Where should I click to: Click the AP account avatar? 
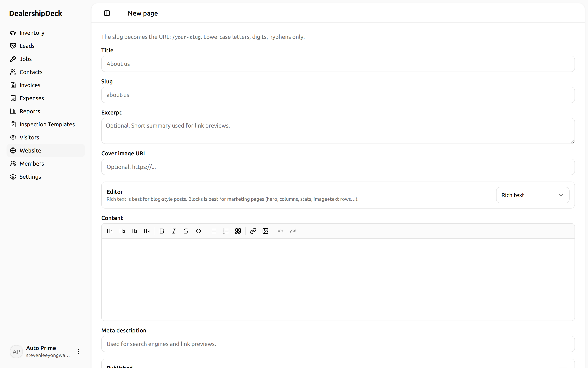[16, 351]
